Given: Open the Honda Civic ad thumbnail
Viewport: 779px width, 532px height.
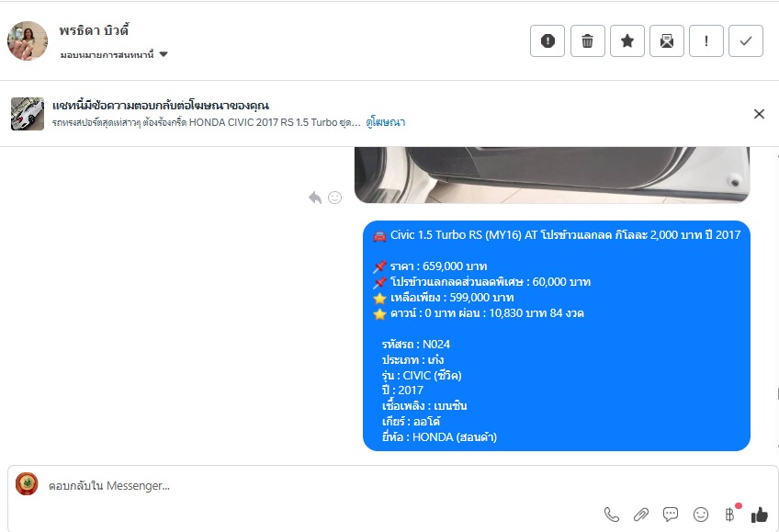Looking at the screenshot, I should click(x=28, y=114).
